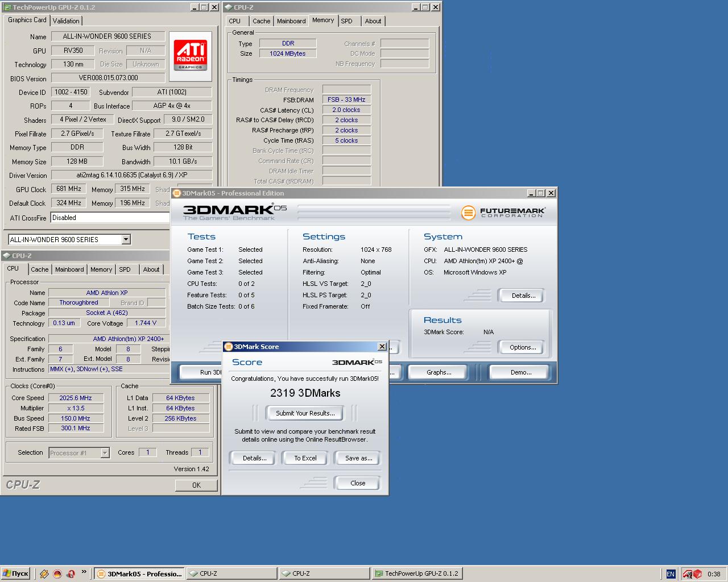The height and width of the screenshot is (582, 728).
Task: Switch to TechPowerUp GPU-Z taskbar button
Action: [x=416, y=574]
